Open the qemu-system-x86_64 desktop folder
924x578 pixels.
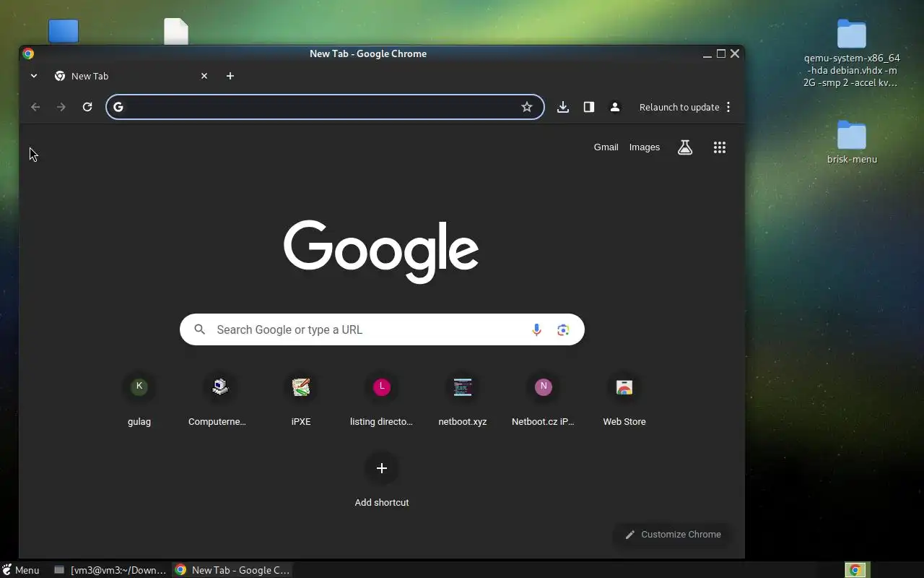tap(852, 53)
